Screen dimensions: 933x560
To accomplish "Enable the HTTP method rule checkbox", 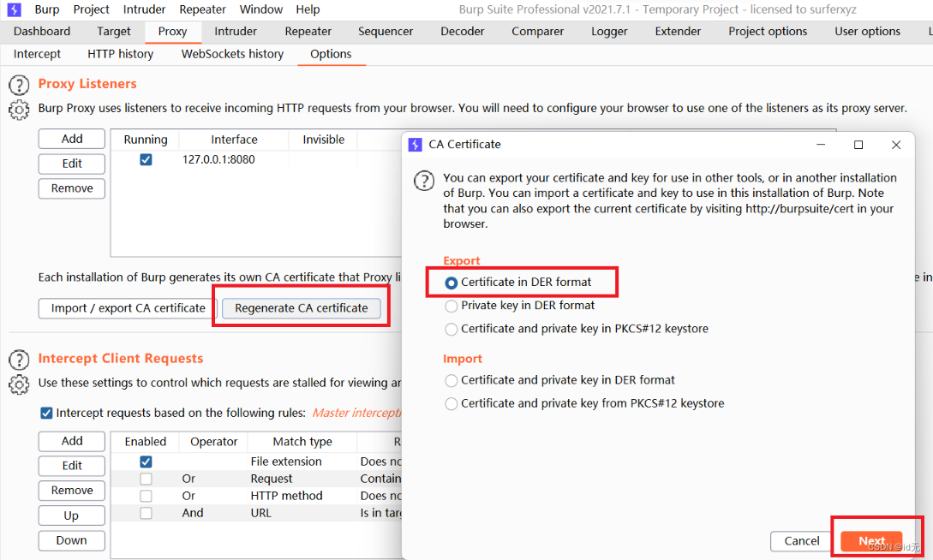I will [x=146, y=496].
